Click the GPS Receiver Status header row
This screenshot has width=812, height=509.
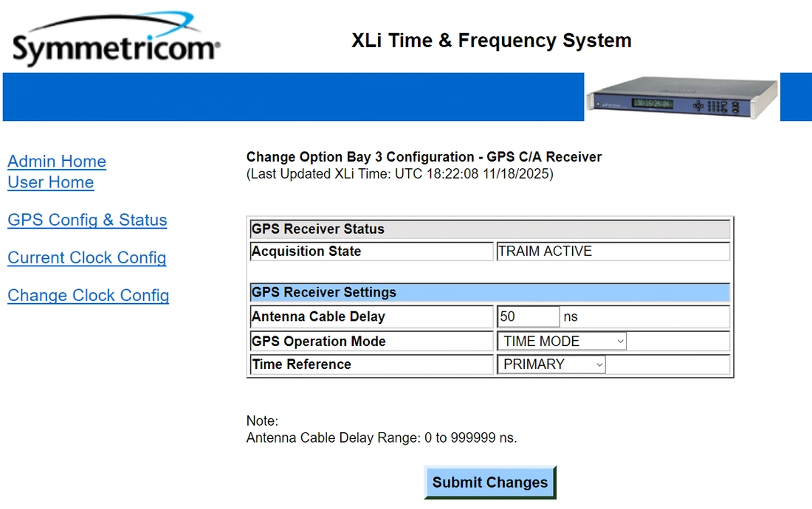[x=489, y=229]
